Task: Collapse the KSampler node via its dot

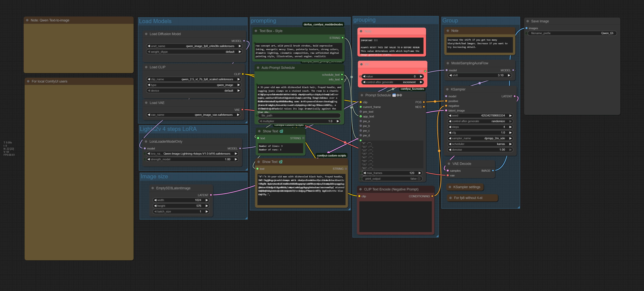Action: pos(447,89)
